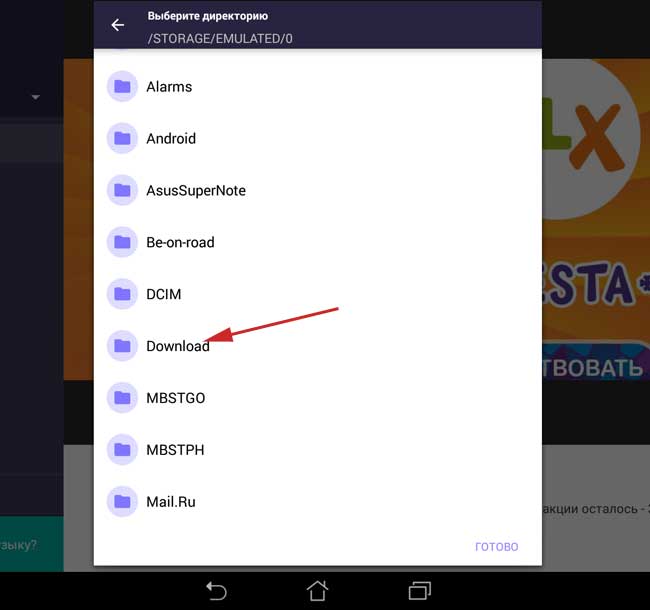Select the Alarms folder icon
Screen dimensions: 650x610
(x=122, y=87)
